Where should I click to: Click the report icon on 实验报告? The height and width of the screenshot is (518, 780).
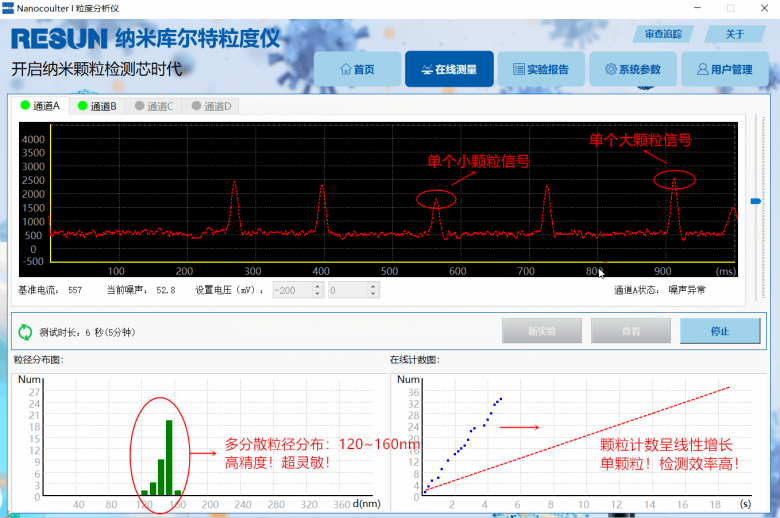[x=518, y=69]
